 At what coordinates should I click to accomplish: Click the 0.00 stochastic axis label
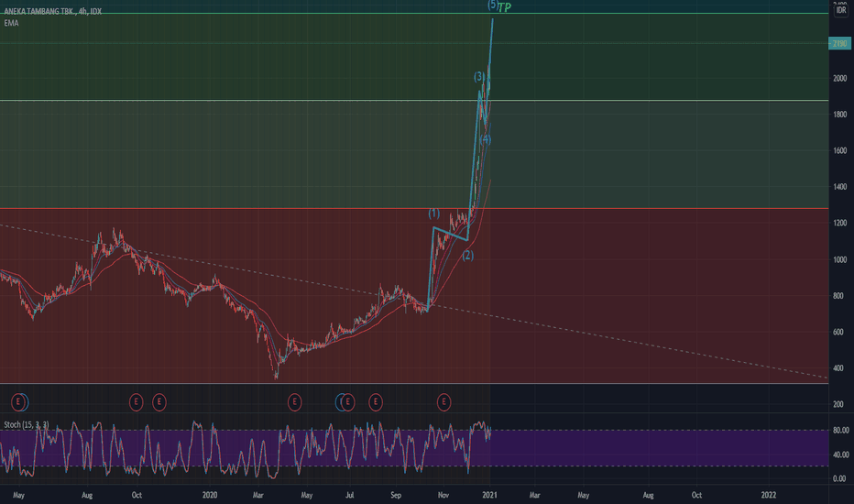(x=839, y=478)
